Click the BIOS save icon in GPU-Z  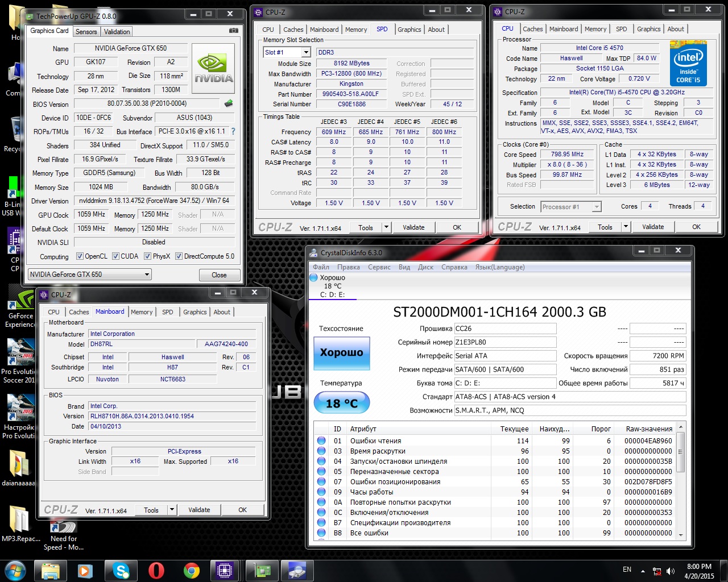tap(229, 103)
